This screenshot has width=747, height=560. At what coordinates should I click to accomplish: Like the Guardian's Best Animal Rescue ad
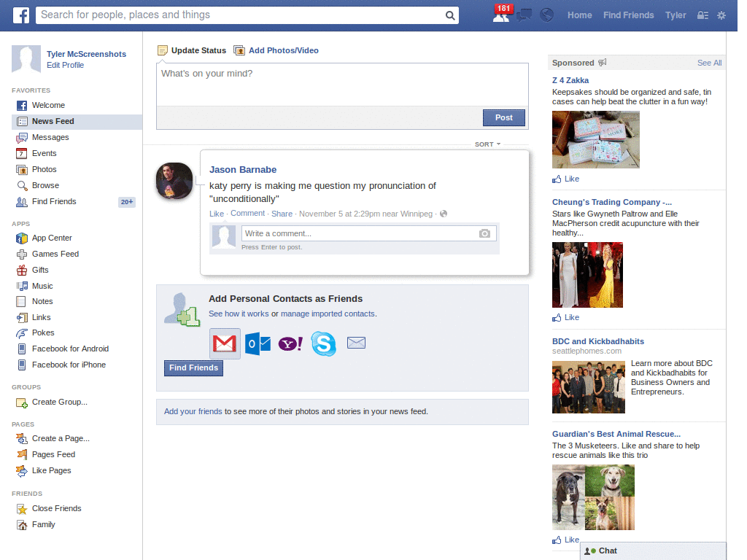tap(566, 540)
